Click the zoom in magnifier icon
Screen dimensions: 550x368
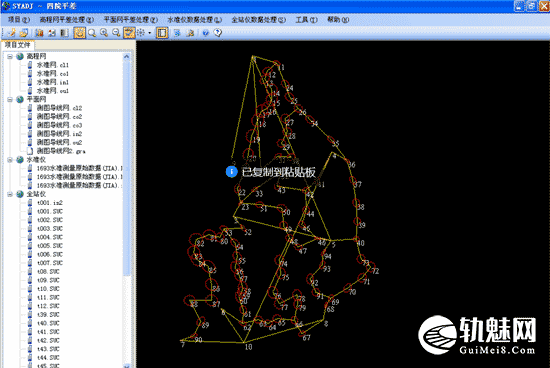tap(104, 33)
